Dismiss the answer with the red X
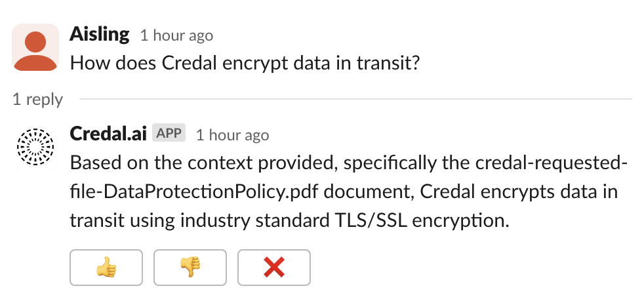Screen dimensions: 644x303 pos(273,266)
